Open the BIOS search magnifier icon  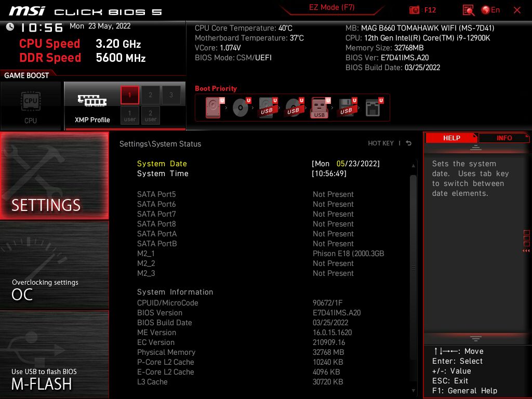[468, 10]
